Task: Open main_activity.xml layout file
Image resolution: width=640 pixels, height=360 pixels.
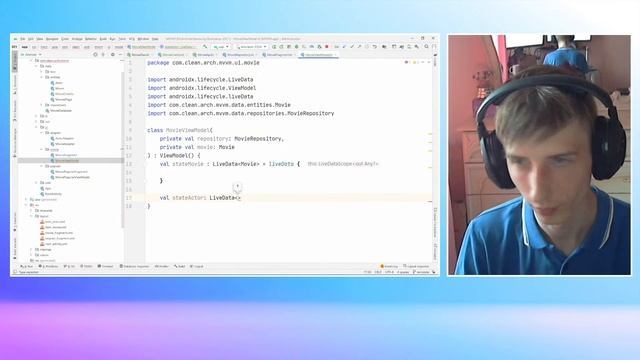Action: pyautogui.click(x=53, y=244)
